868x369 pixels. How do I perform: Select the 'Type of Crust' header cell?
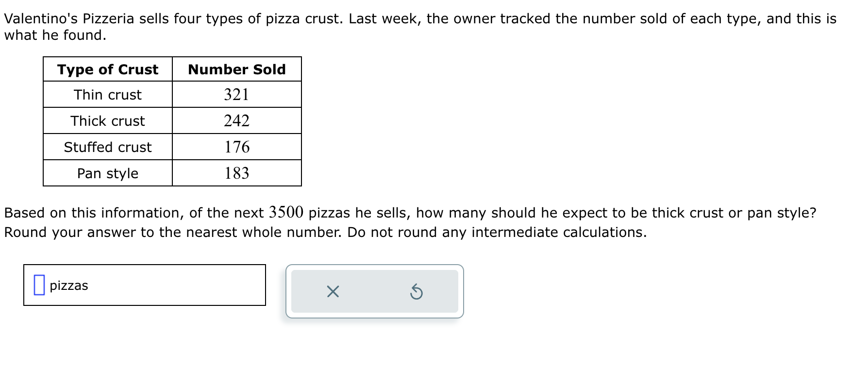108,69
